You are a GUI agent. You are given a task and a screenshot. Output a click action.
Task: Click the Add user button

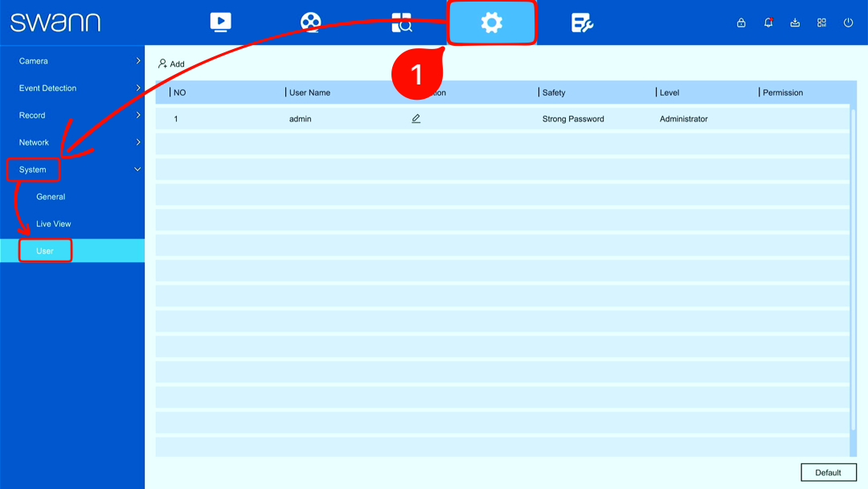pos(171,64)
